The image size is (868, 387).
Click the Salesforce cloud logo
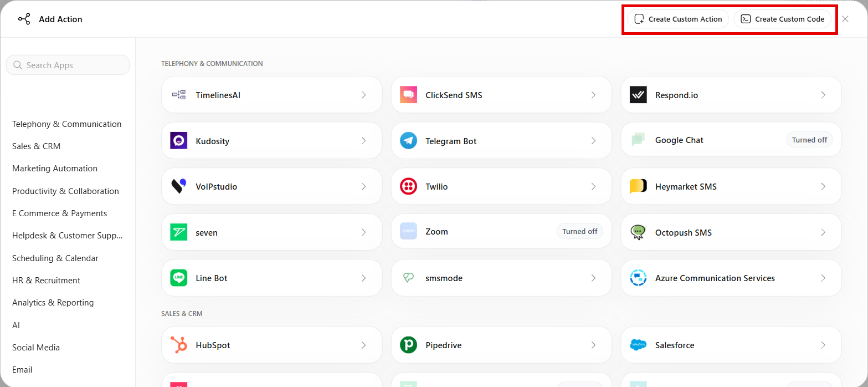point(638,345)
